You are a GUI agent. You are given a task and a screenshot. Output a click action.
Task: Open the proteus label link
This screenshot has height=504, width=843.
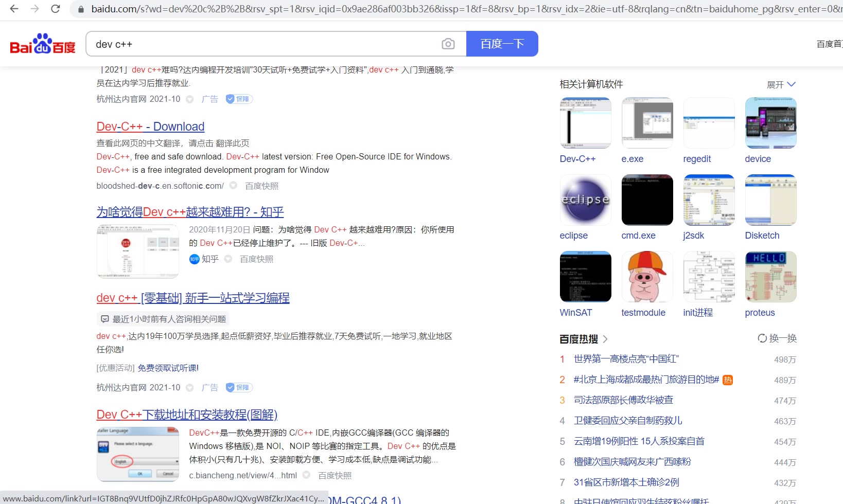[760, 313]
